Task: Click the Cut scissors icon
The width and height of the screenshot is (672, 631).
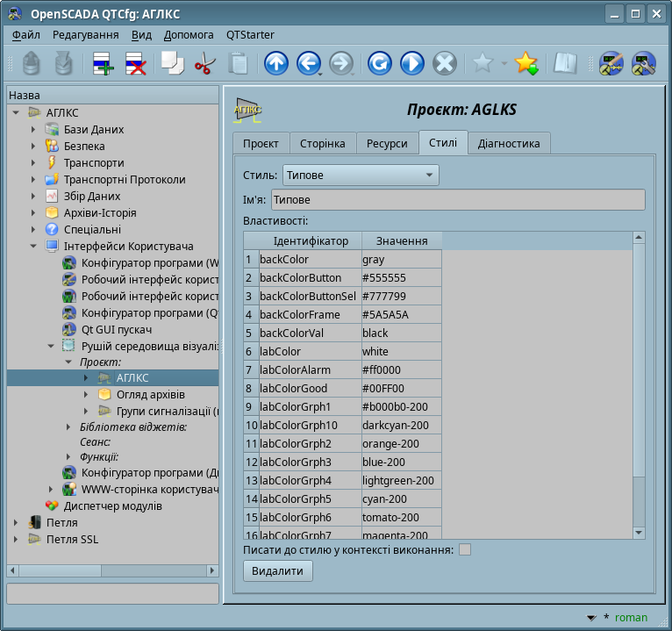Action: coord(204,64)
